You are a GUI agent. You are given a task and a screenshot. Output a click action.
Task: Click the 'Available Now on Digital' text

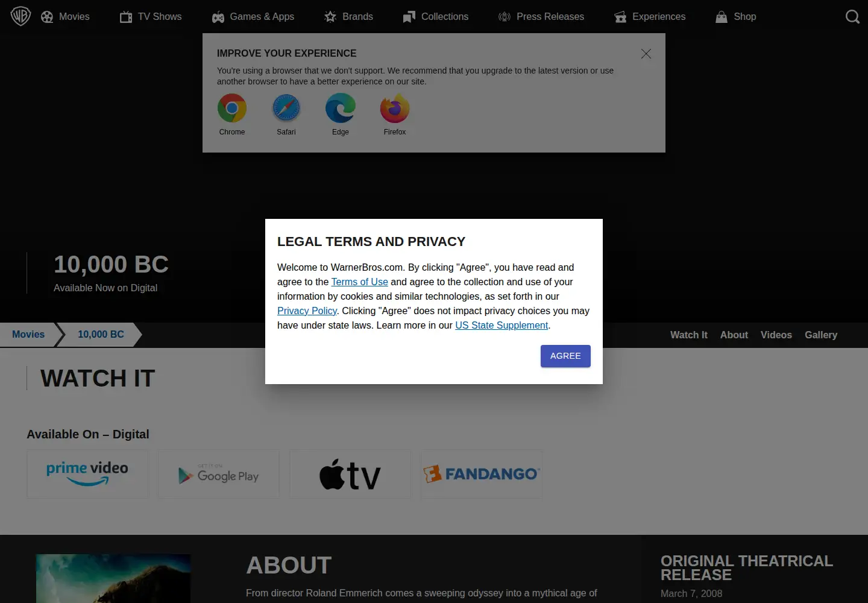105,288
